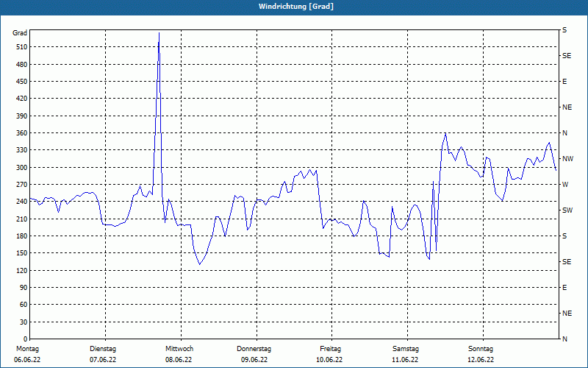This screenshot has height=368, width=588.
Task: Click the SW compass label
Action: point(567,210)
